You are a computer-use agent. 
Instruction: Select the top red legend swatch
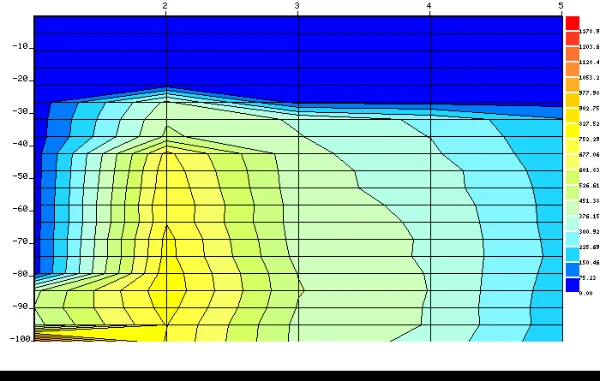tap(572, 23)
